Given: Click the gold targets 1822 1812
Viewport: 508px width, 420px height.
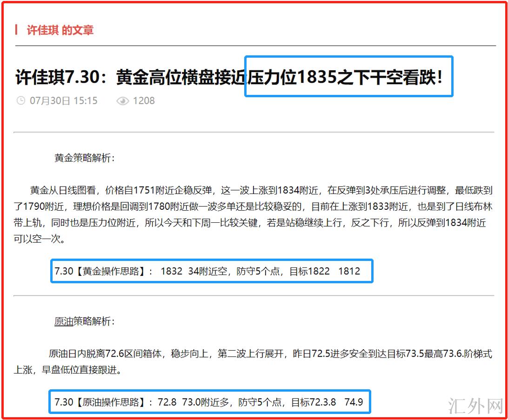Looking at the screenshot, I should coord(334,271).
